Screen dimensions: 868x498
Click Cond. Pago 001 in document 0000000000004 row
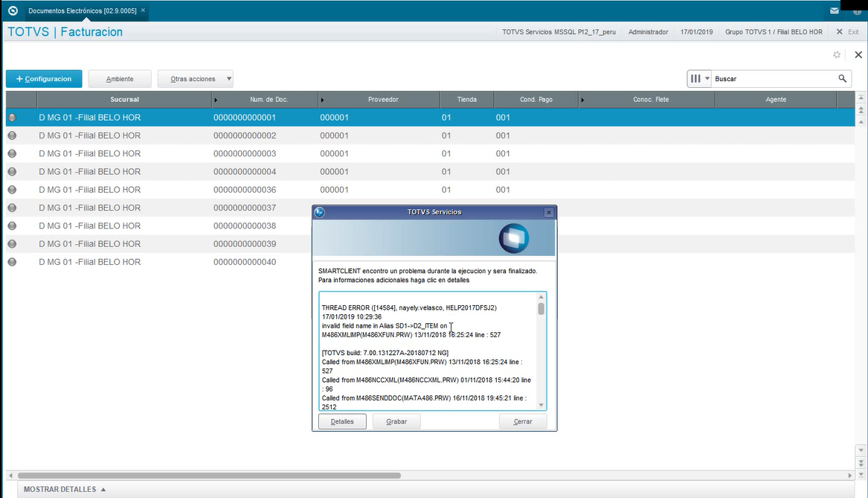tap(503, 172)
